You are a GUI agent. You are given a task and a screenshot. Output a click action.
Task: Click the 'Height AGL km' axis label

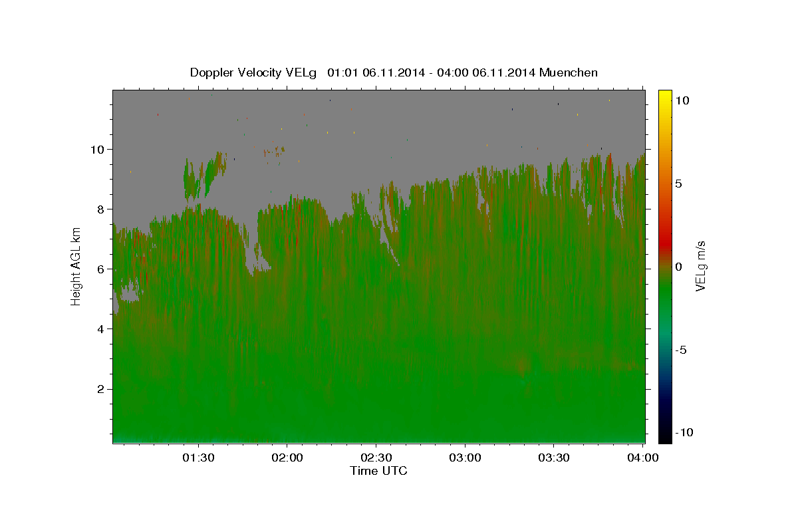pos(76,266)
